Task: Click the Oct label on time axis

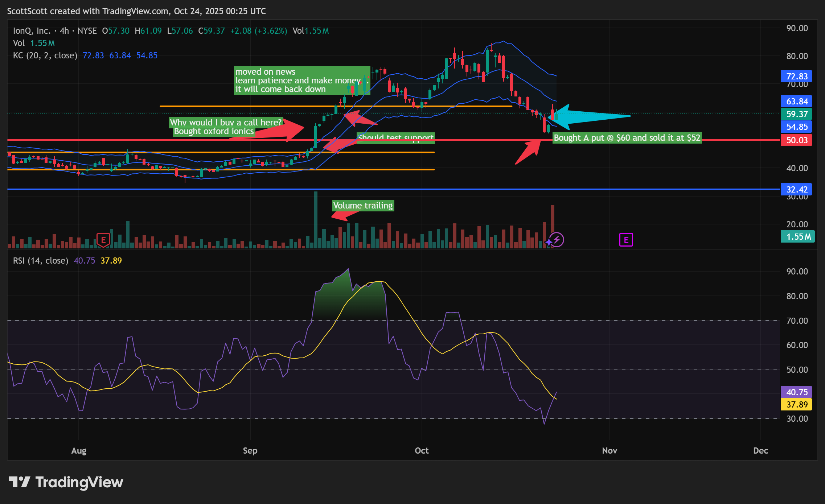Action: pyautogui.click(x=422, y=451)
